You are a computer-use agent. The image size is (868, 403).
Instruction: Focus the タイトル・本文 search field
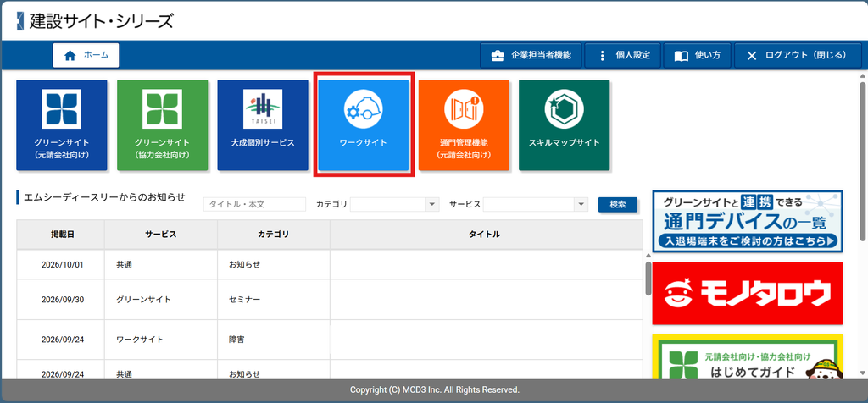pyautogui.click(x=254, y=205)
